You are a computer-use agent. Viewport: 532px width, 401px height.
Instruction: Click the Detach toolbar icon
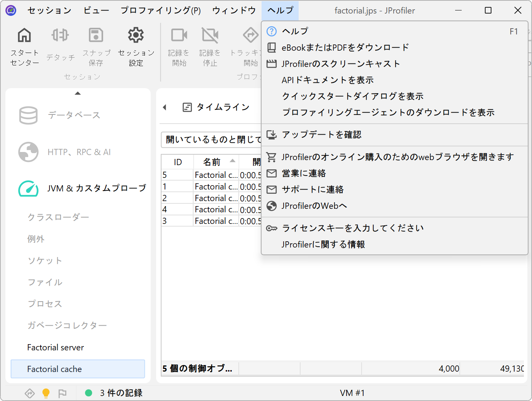60,36
